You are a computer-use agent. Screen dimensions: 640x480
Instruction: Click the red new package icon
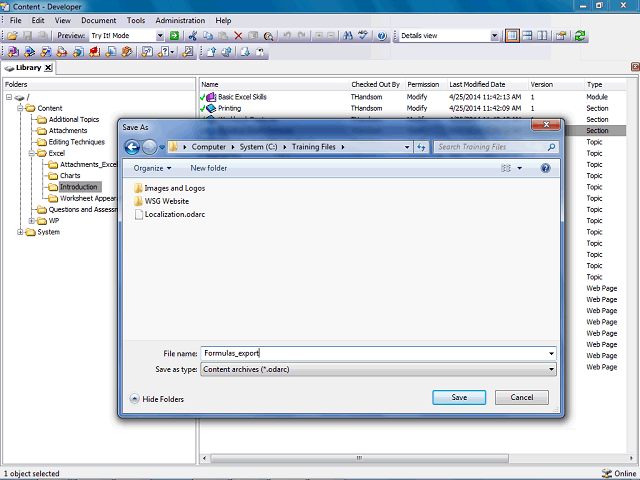[95, 52]
